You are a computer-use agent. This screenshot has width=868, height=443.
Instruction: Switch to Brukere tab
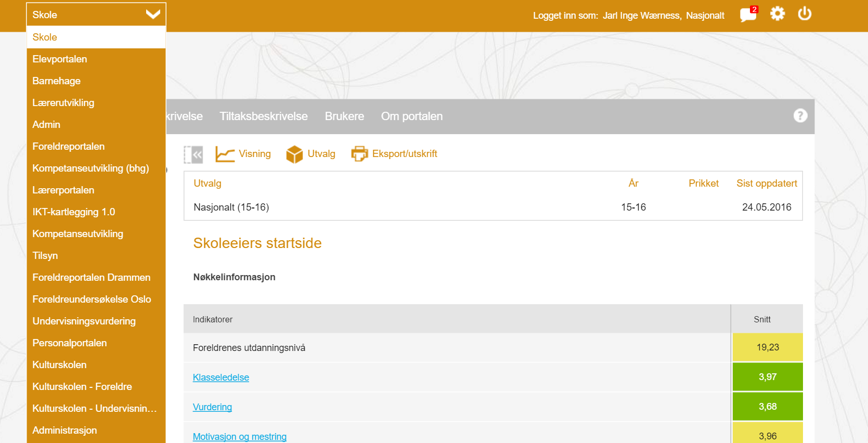click(x=344, y=116)
